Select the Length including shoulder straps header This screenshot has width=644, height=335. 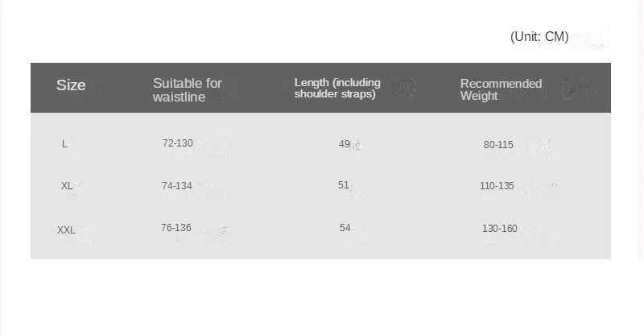click(x=337, y=88)
